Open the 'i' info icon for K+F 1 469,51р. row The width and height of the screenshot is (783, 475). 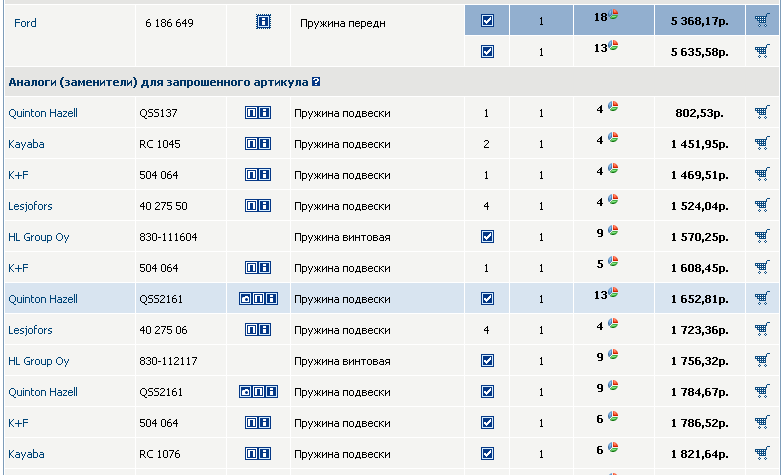265,174
